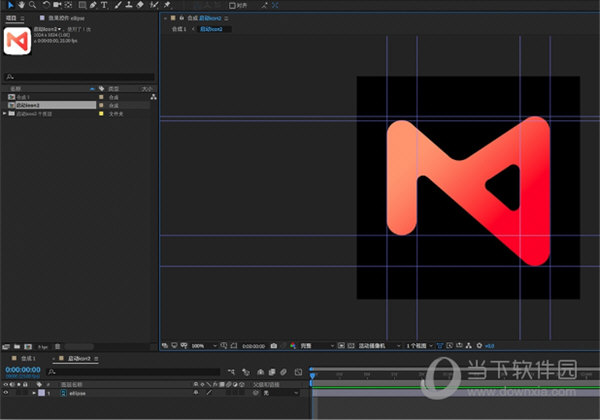Open the Composition viewer panel menu

(x=227, y=18)
